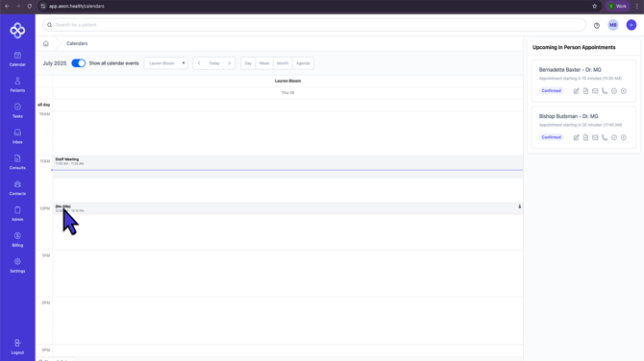Screen dimensions: 644x361
Task: Reload the page in the browser
Action: [30, 6]
